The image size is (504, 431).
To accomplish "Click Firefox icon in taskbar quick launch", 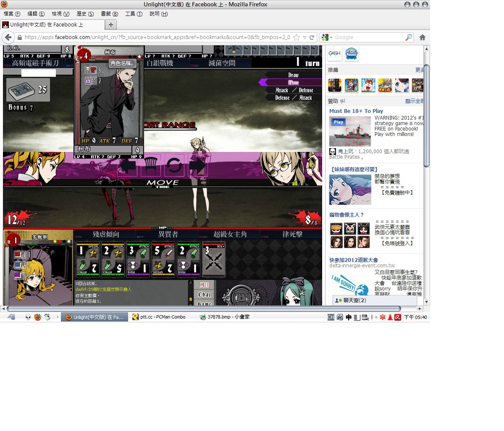I will [38, 317].
